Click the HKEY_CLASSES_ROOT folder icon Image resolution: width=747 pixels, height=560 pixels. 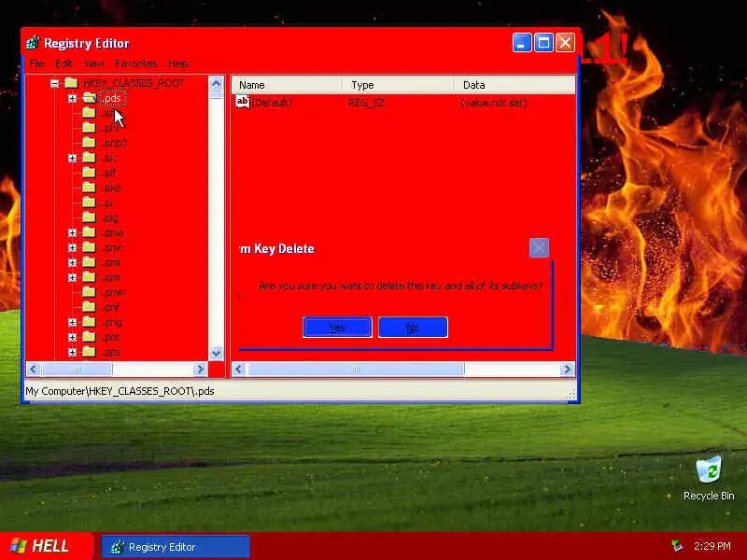click(x=72, y=83)
